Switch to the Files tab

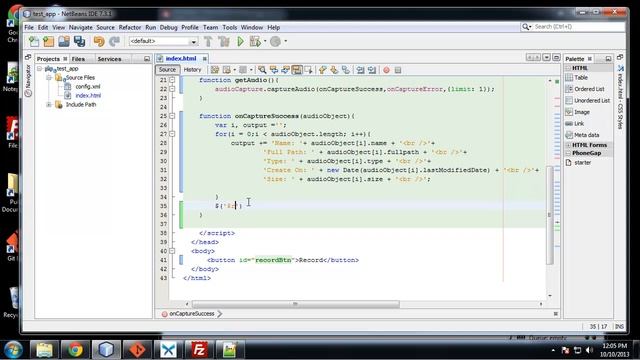click(x=78, y=59)
